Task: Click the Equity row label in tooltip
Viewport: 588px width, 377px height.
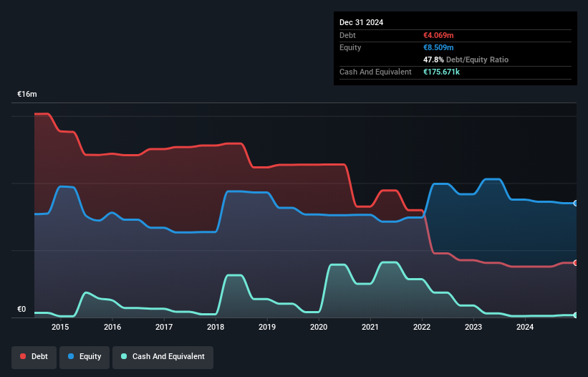Action: (x=350, y=47)
